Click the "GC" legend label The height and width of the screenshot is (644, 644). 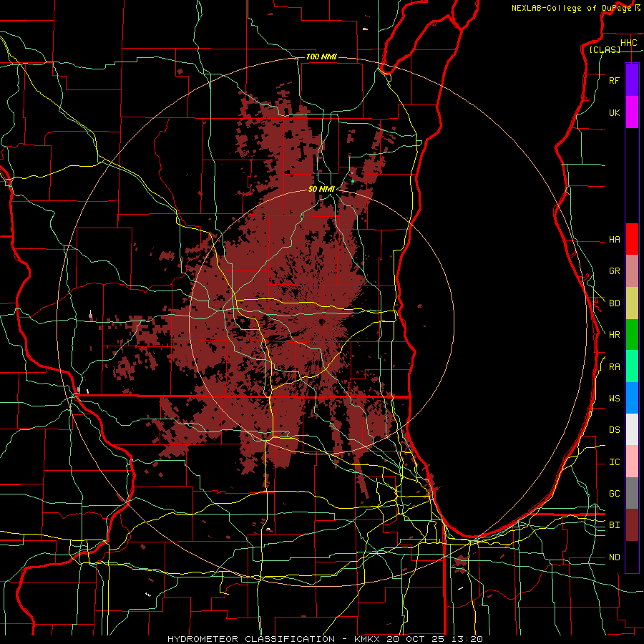click(x=614, y=494)
